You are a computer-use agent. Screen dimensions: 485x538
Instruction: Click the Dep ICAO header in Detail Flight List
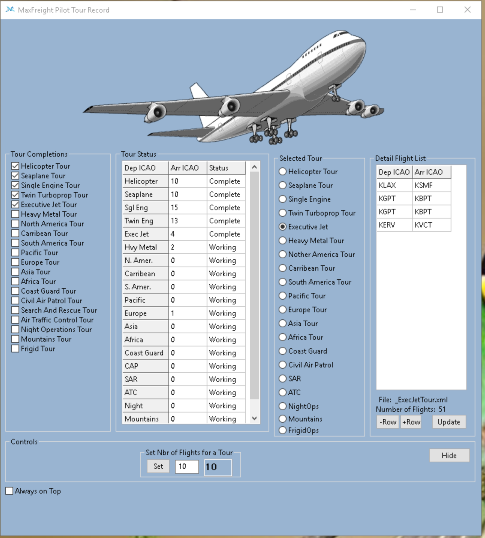394,172
